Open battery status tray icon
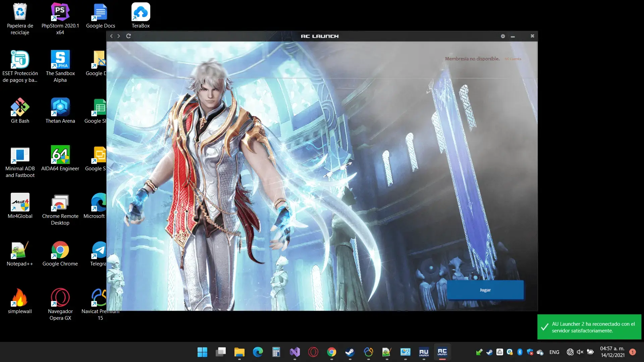The width and height of the screenshot is (644, 362). (x=590, y=352)
